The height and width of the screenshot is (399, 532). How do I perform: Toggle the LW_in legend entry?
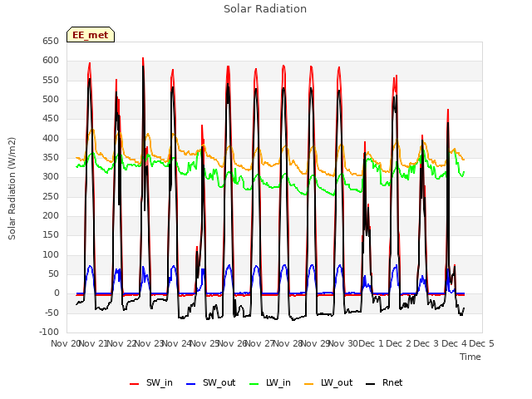(x=270, y=382)
